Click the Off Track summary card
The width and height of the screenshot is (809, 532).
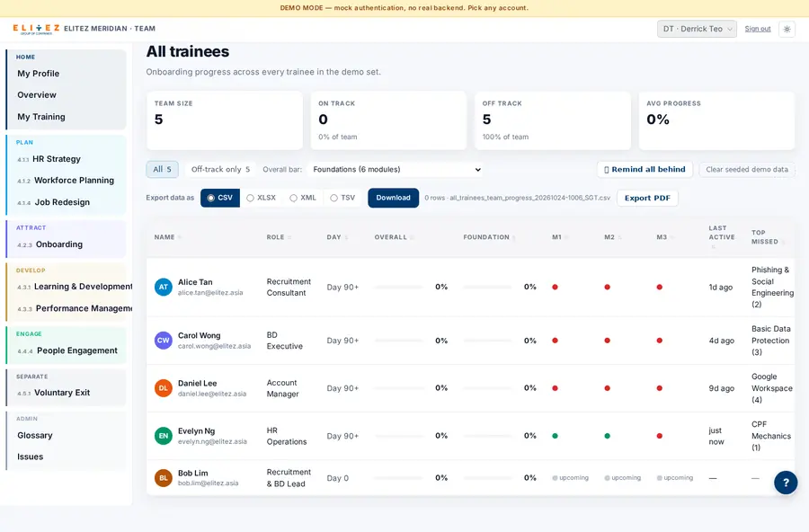553,120
